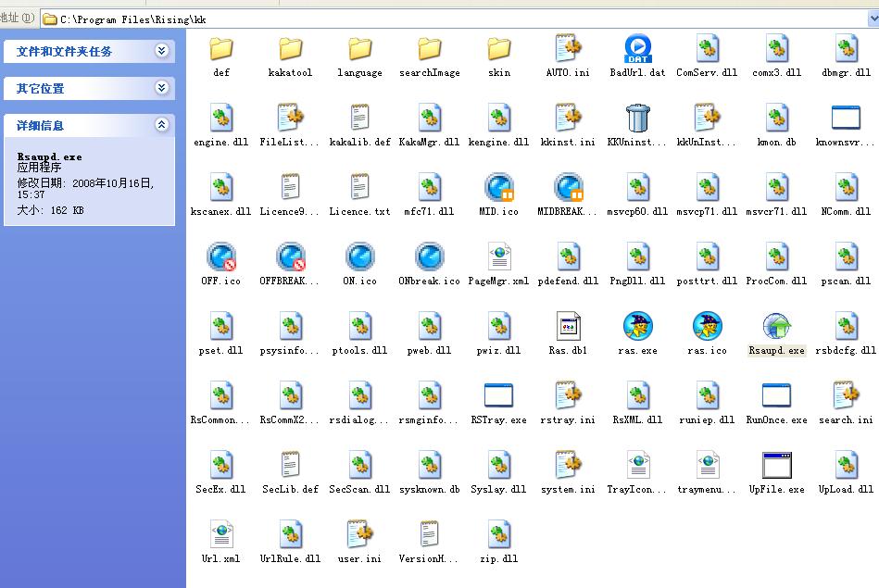Click the Syslay.dll file name
Screen dimensions: 879x588
pos(499,489)
